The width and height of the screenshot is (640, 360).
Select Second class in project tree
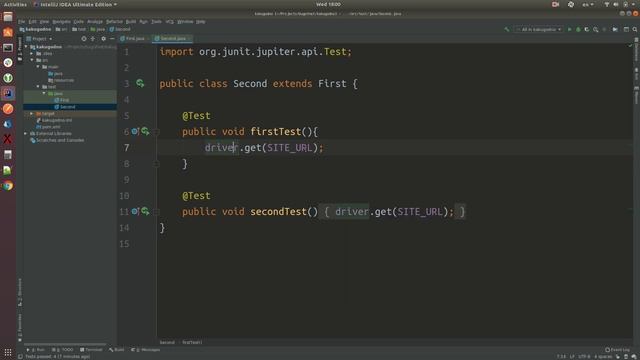pyautogui.click(x=67, y=107)
